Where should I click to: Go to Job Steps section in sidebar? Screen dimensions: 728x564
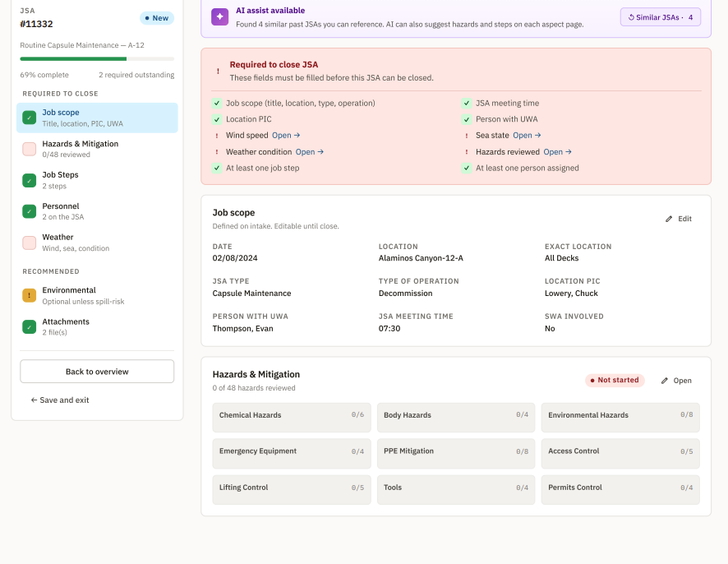coord(97,180)
